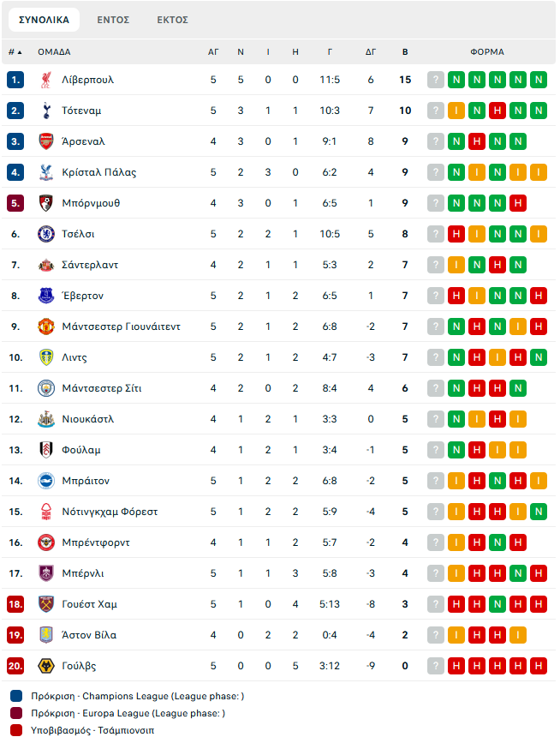Switch to the ΕΝΤΟΣ tab
Screen dimensions: 560x743
113,20
